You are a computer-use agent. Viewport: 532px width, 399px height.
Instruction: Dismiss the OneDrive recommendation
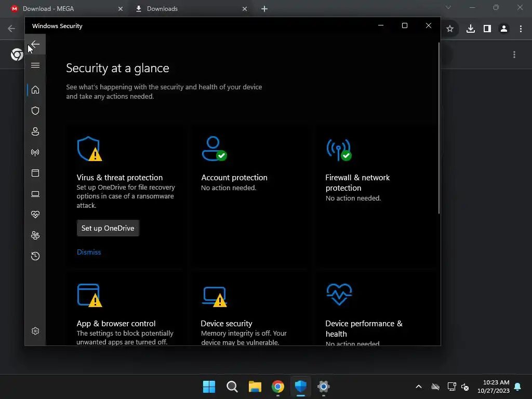(89, 252)
